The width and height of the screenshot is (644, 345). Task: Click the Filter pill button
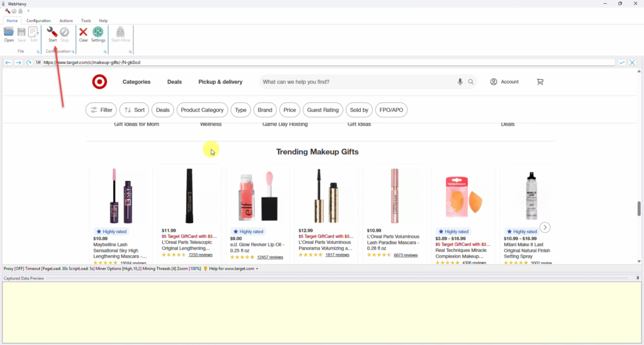tap(101, 110)
